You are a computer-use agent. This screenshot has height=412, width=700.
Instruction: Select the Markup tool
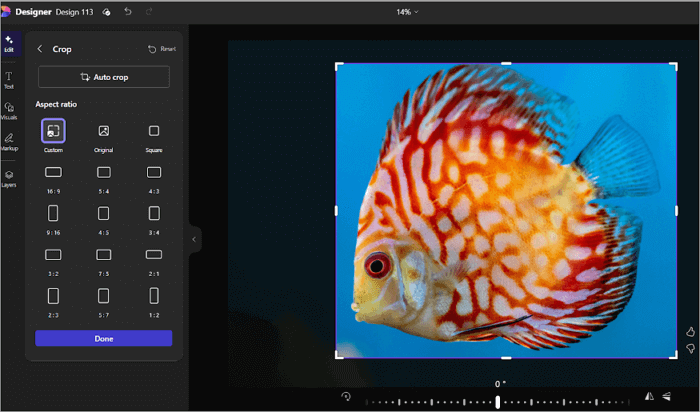point(9,141)
